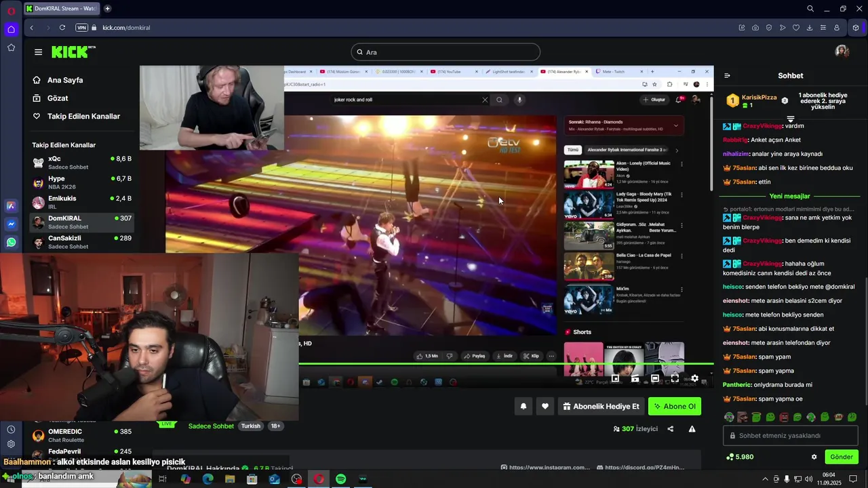Open a new browser tab
868x488 pixels.
click(x=107, y=9)
